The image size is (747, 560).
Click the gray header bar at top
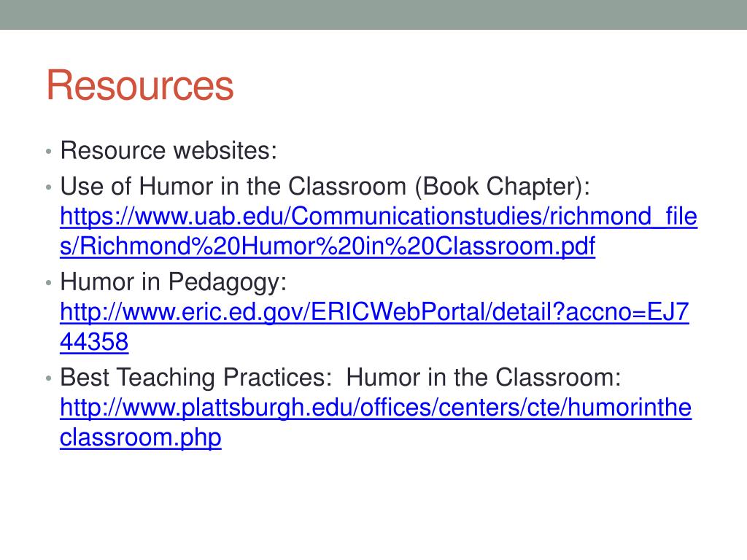pyautogui.click(x=373, y=15)
